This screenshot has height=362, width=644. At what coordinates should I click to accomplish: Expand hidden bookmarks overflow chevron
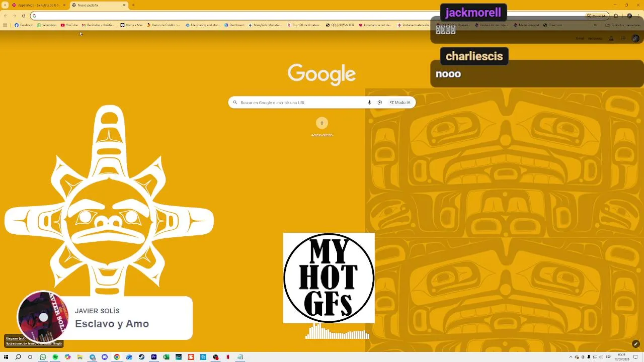click(595, 25)
